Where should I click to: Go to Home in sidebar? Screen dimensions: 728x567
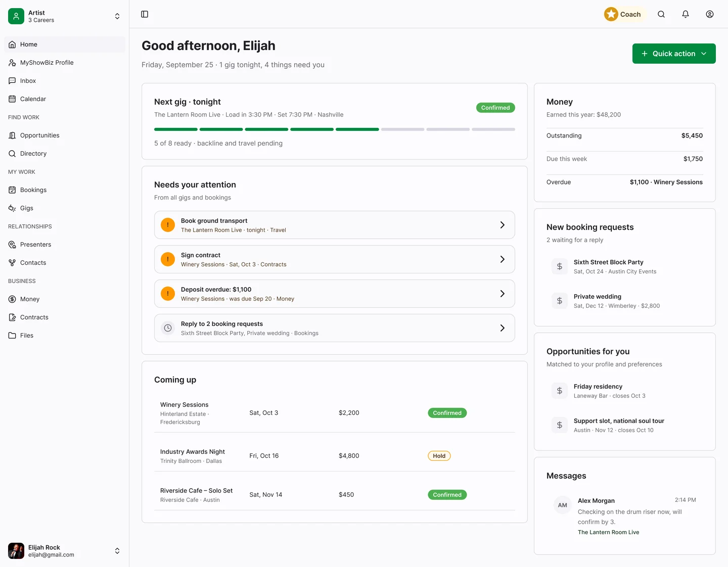point(65,44)
